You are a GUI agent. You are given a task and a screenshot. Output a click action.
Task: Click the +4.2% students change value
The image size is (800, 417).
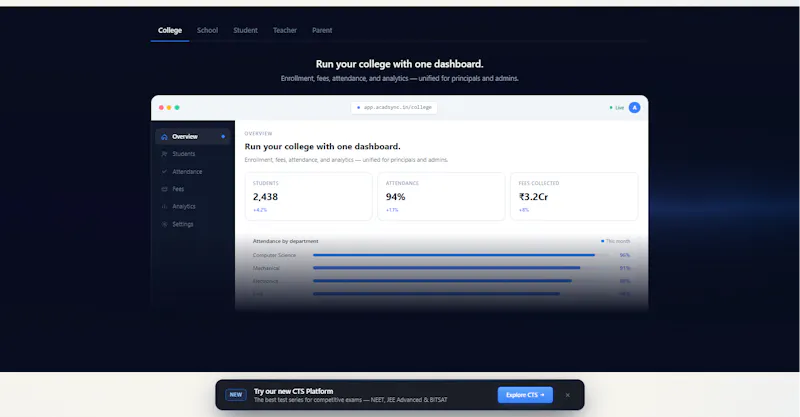click(x=260, y=210)
